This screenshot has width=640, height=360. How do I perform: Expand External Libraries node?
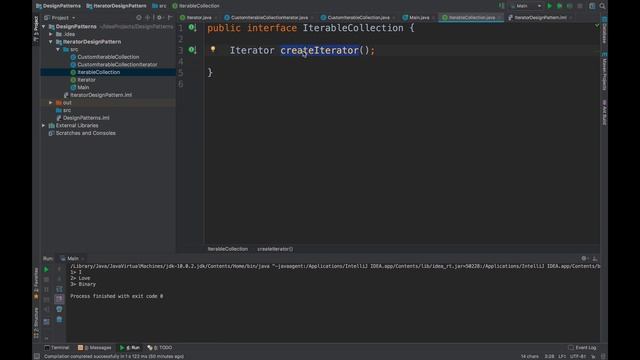point(44,126)
